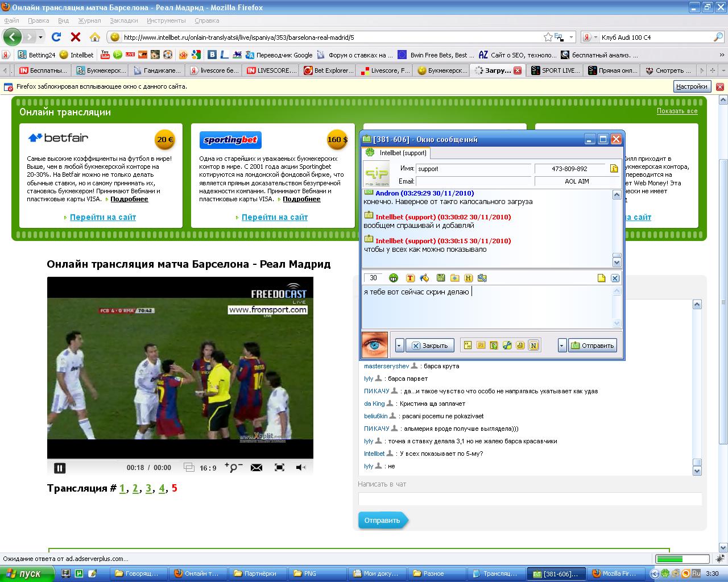This screenshot has width=728, height=582.
Task: Click the history 'H' icon in message toolbar
Action: (468, 278)
